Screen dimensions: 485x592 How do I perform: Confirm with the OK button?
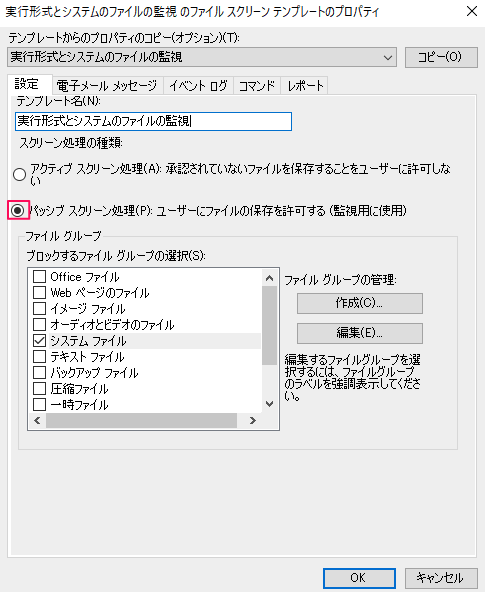click(x=359, y=578)
